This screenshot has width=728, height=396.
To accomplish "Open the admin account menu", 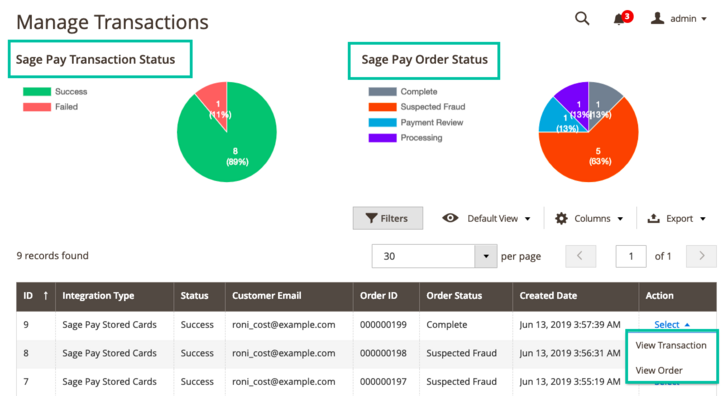I will (x=679, y=19).
